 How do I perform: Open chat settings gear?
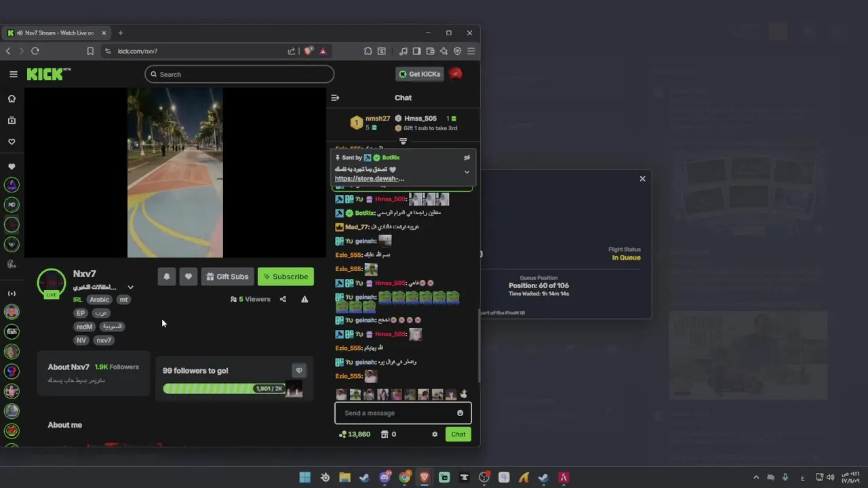click(435, 434)
